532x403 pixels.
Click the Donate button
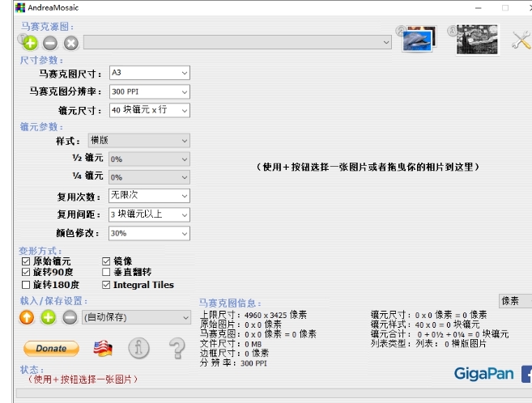pyautogui.click(x=51, y=349)
